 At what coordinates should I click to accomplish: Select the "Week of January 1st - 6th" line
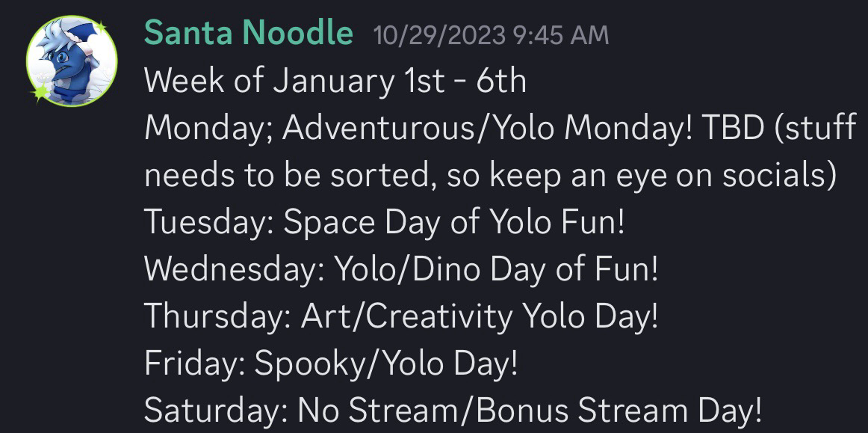(335, 81)
